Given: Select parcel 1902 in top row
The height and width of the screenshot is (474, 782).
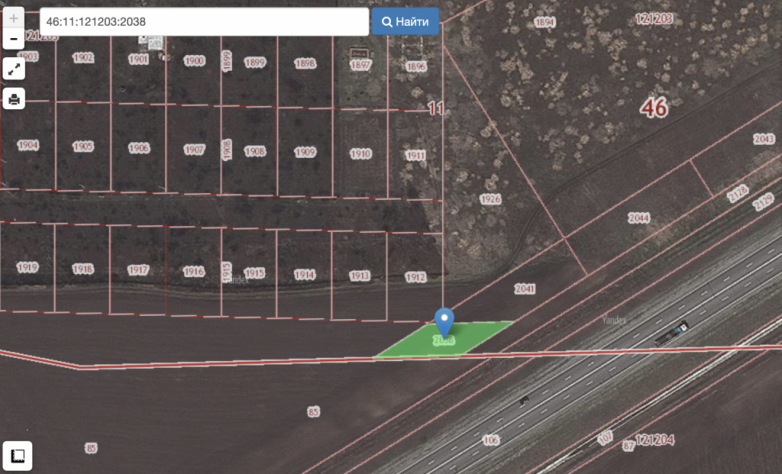Looking at the screenshot, I should coord(83,58).
